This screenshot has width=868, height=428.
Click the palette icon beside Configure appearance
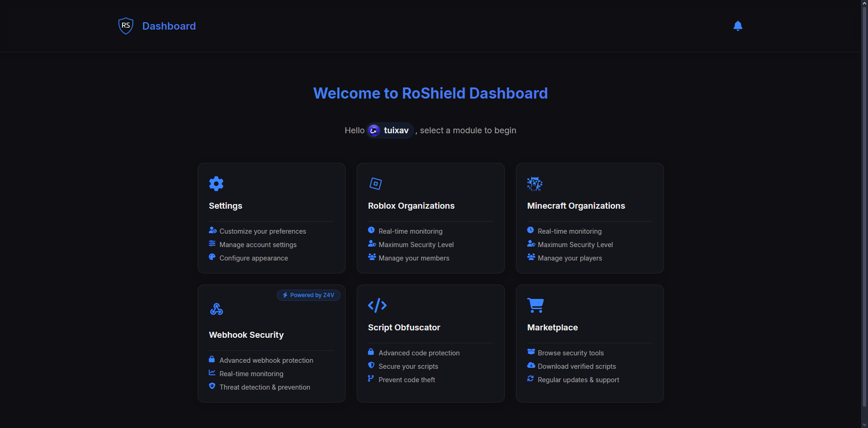212,257
